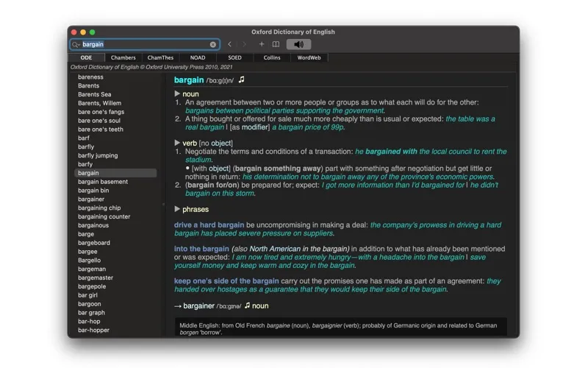The height and width of the screenshot is (368, 588).
Task: Select 'bargaining chip' entry
Action: tap(99, 208)
